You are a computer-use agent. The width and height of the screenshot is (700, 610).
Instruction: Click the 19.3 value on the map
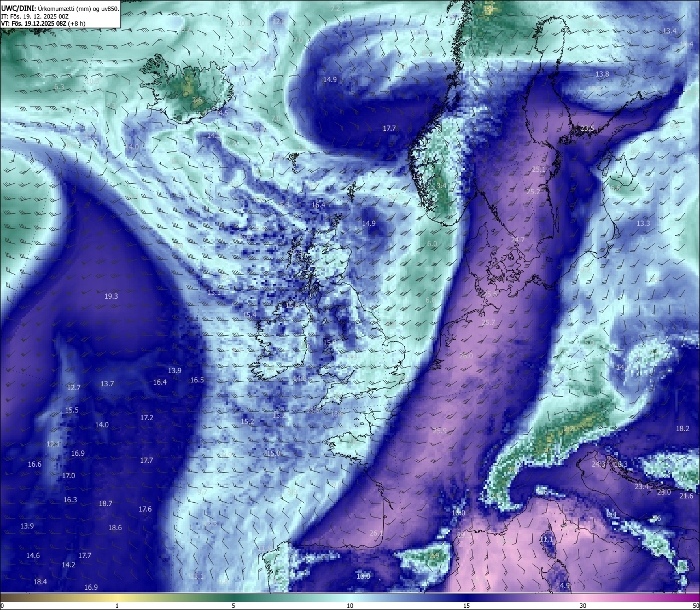tap(111, 296)
